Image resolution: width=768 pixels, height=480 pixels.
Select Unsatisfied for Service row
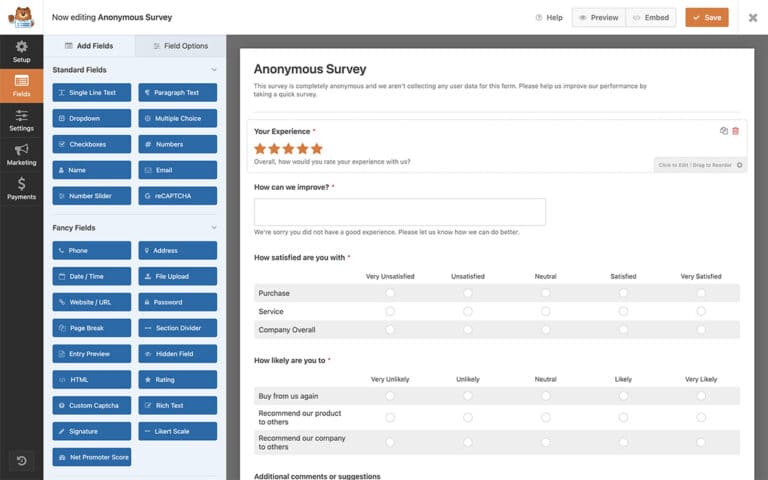click(x=468, y=312)
